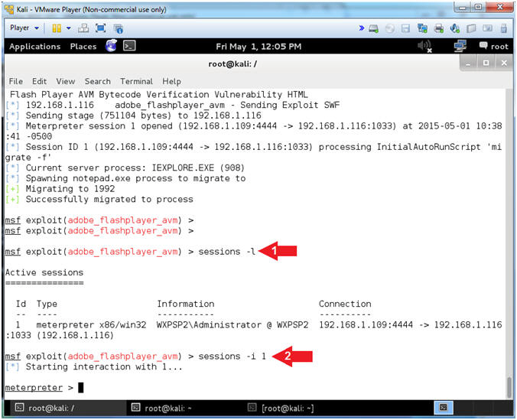This screenshot has width=517, height=420.
Task: Click 'sessions -l' command text
Action: click(x=227, y=252)
